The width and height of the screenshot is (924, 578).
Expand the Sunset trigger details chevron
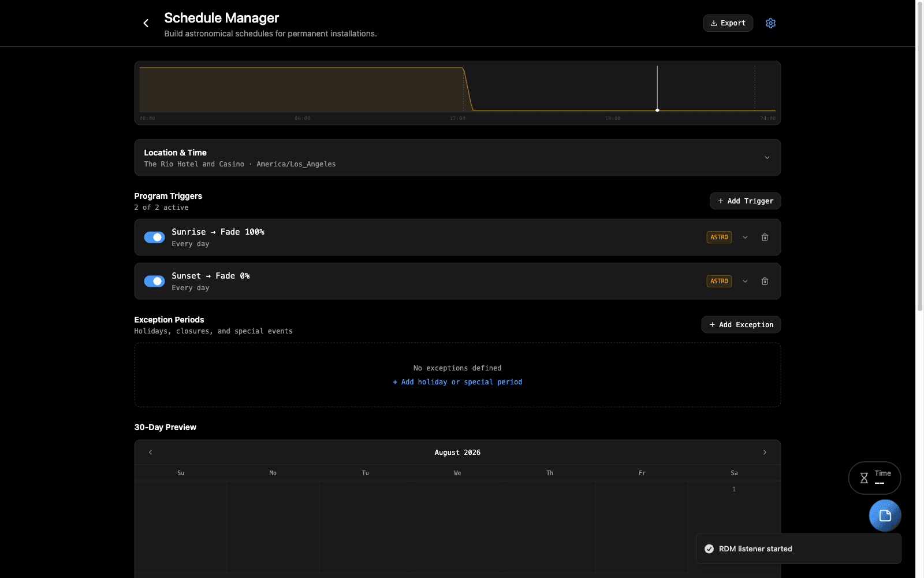(745, 281)
